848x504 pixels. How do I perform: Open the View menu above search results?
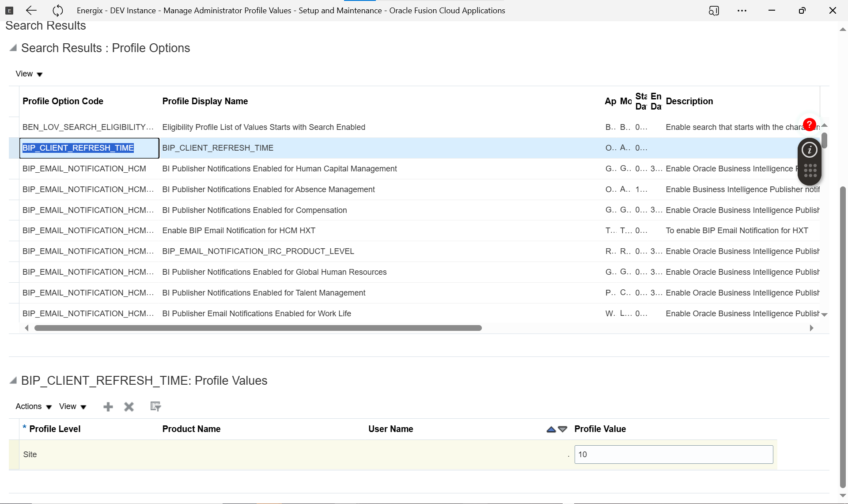(x=29, y=74)
